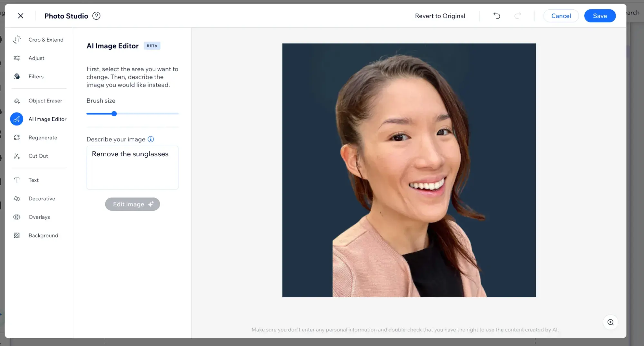644x346 pixels.
Task: Open the Decorative shapes icon
Action: 17,199
